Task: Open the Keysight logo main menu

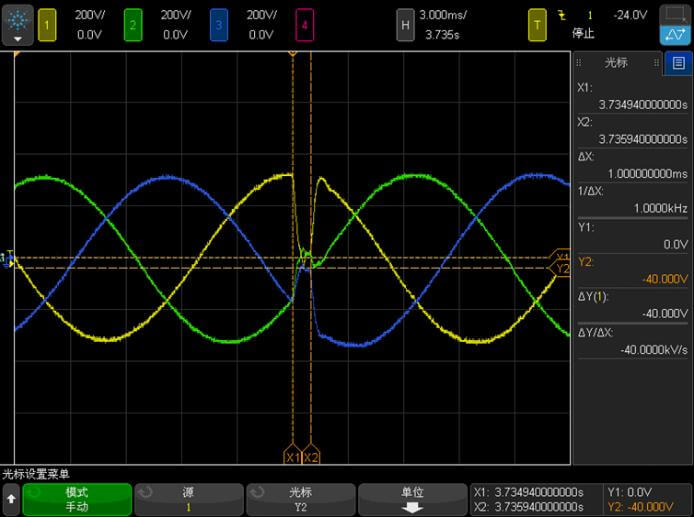Action: 17,24
